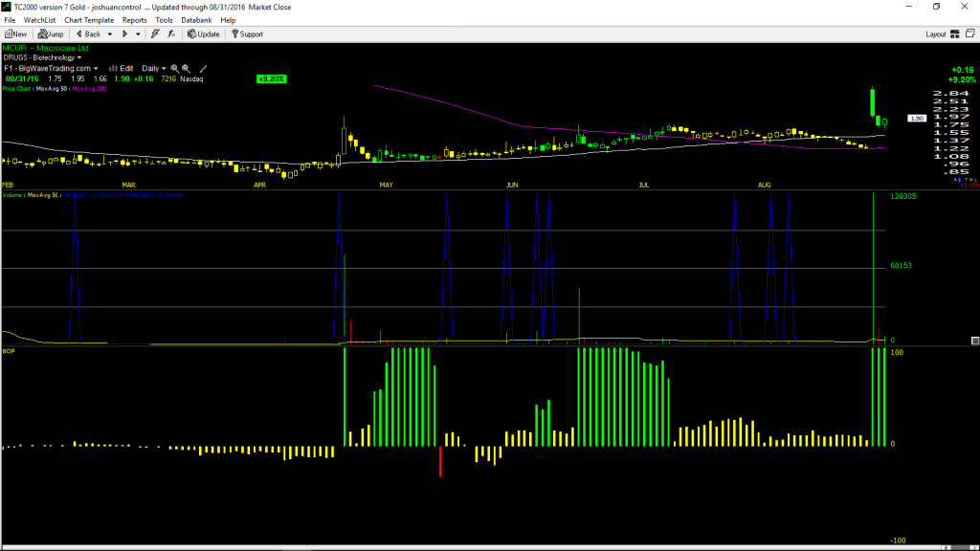Click the BOP indicator label
The image size is (980, 551).
9,351
